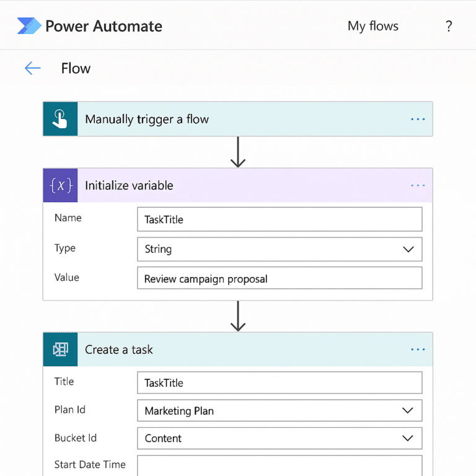Collapse the Initialize variable card header

pos(242,185)
